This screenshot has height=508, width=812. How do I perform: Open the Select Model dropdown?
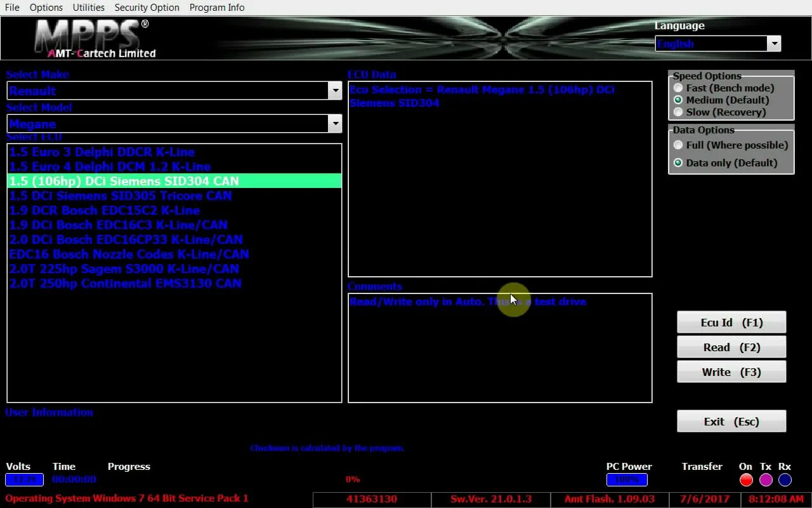(336, 123)
